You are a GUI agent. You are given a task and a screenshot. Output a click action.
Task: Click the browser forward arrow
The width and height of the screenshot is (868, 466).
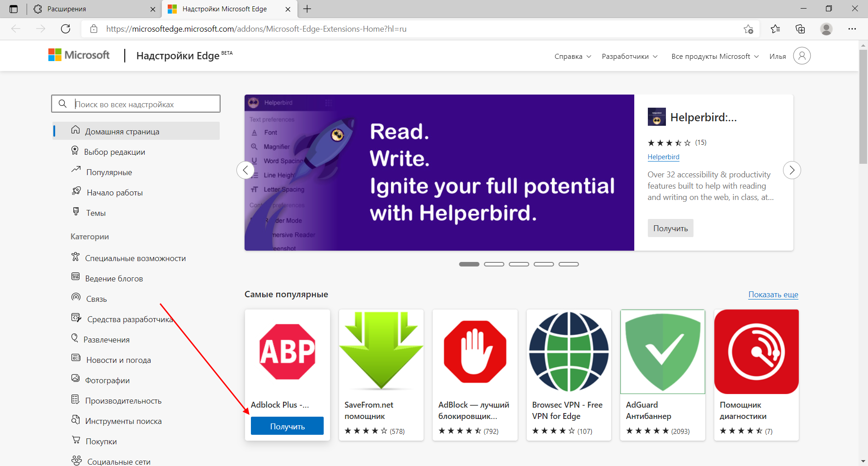(41, 29)
